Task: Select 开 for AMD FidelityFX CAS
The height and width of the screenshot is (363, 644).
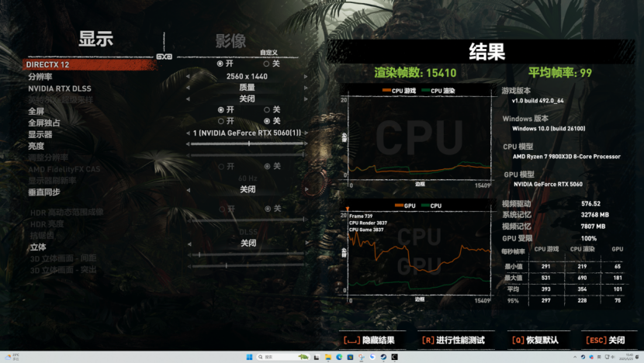Action: pyautogui.click(x=227, y=166)
